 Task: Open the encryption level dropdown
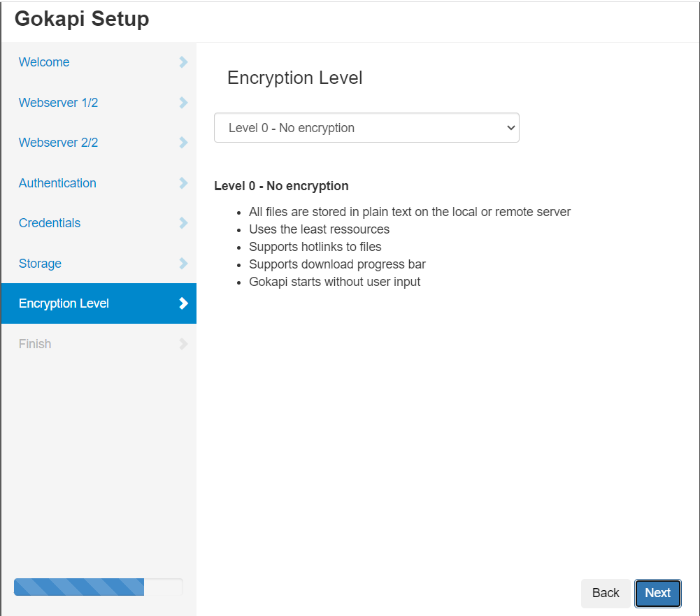click(366, 128)
